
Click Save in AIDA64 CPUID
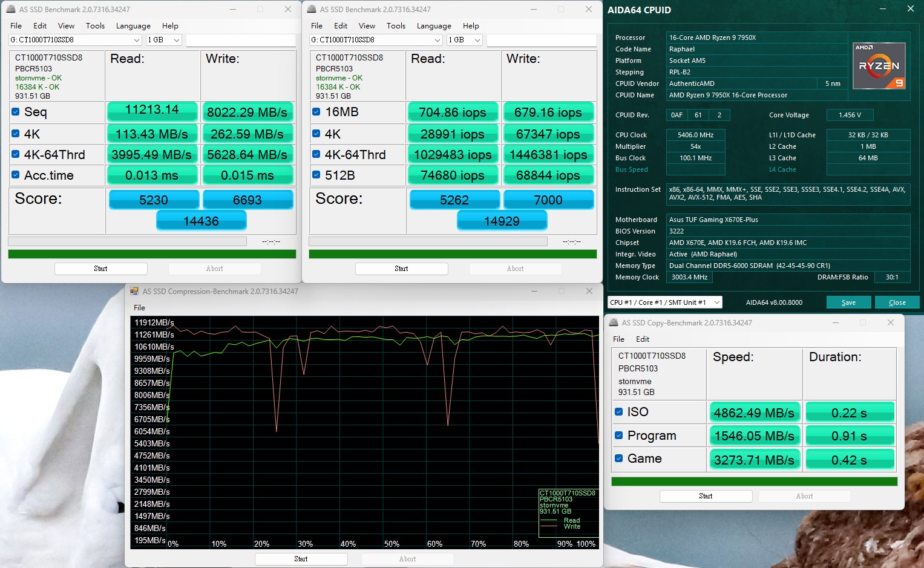[x=848, y=302]
